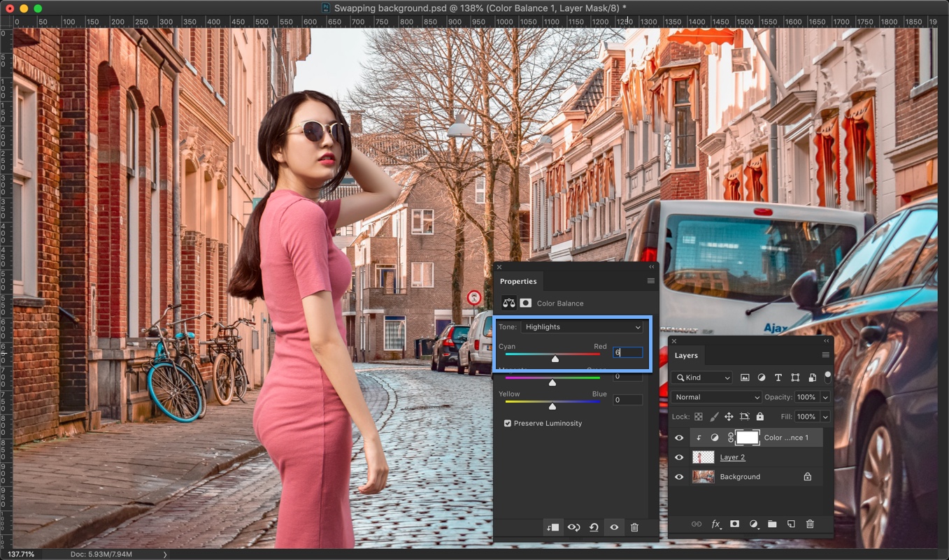Collapse the Properties panel with double arrows
The width and height of the screenshot is (949, 560).
[x=651, y=267]
